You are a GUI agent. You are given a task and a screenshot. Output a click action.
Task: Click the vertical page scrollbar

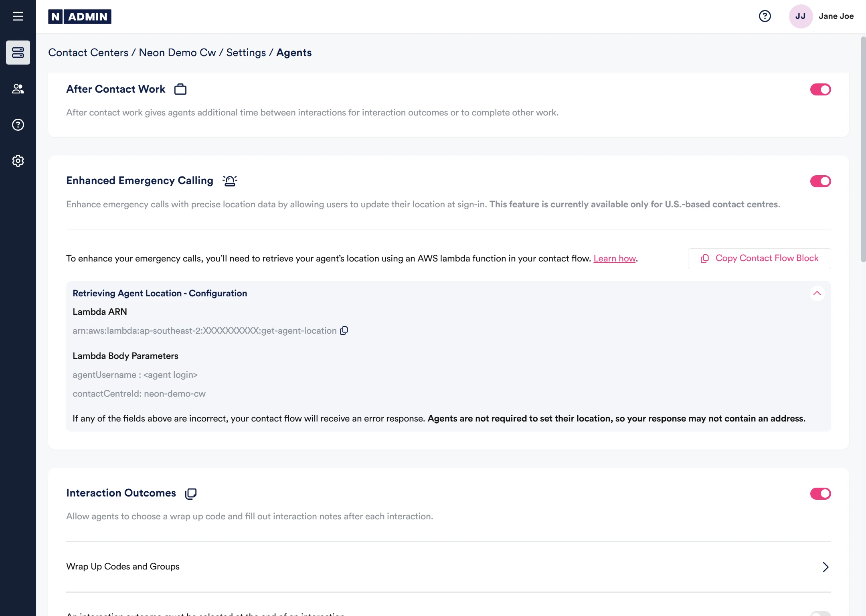point(863,149)
